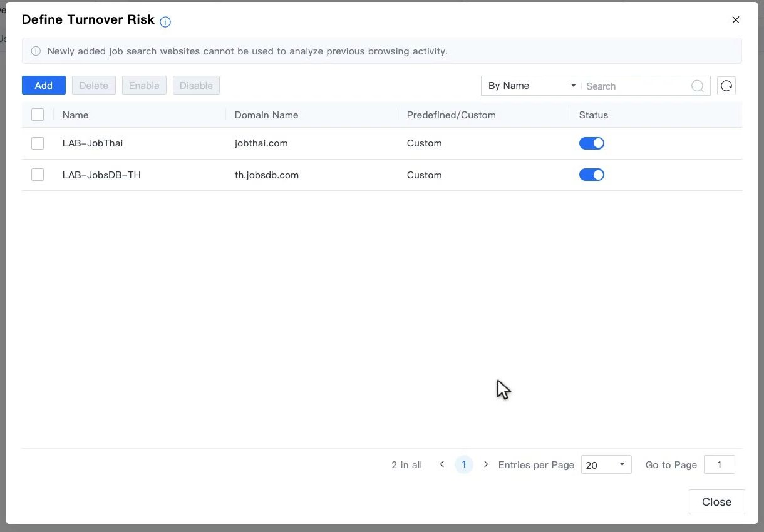Tick the select-all checkbox in header
The image size is (764, 532).
pos(38,115)
